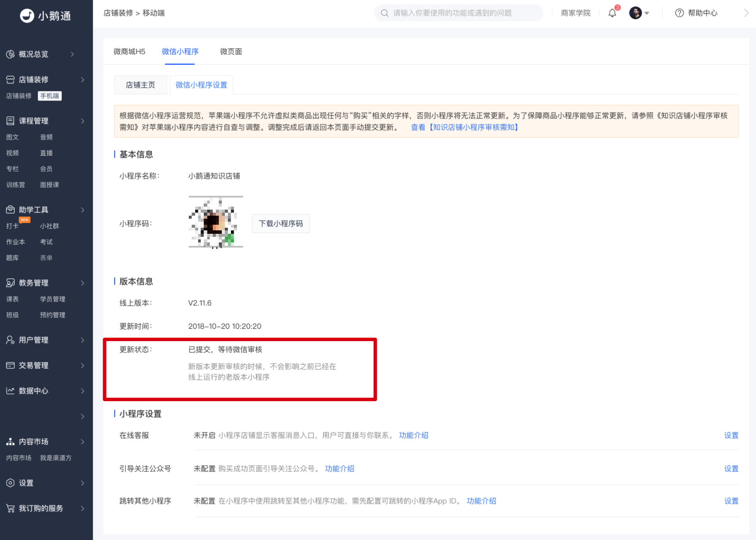Select the 微信小程序设置 sub-tab
Screen dimensions: 756x540
[x=201, y=85]
